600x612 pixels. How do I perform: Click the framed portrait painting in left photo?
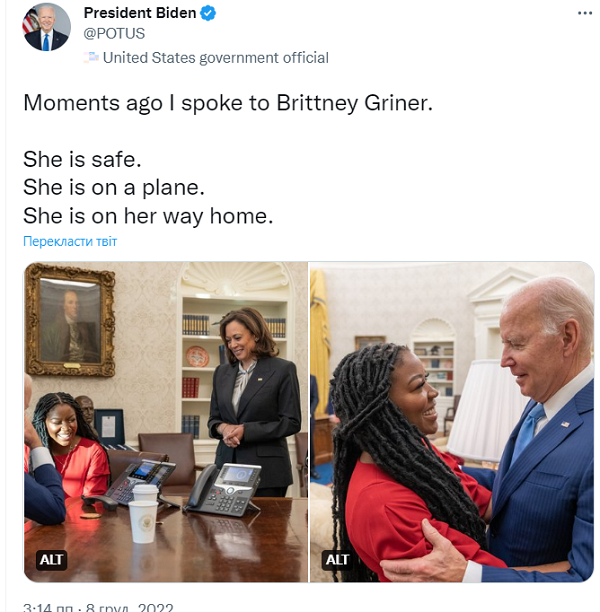click(x=69, y=320)
